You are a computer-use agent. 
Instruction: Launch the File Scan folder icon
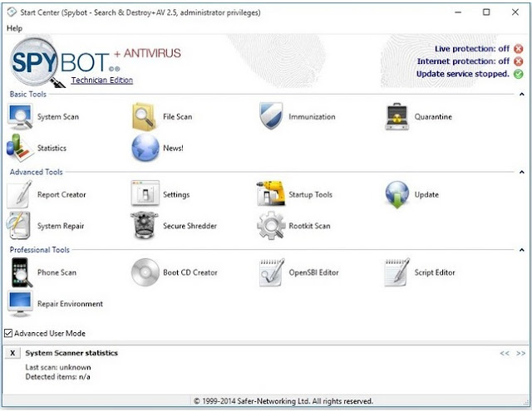coord(145,117)
